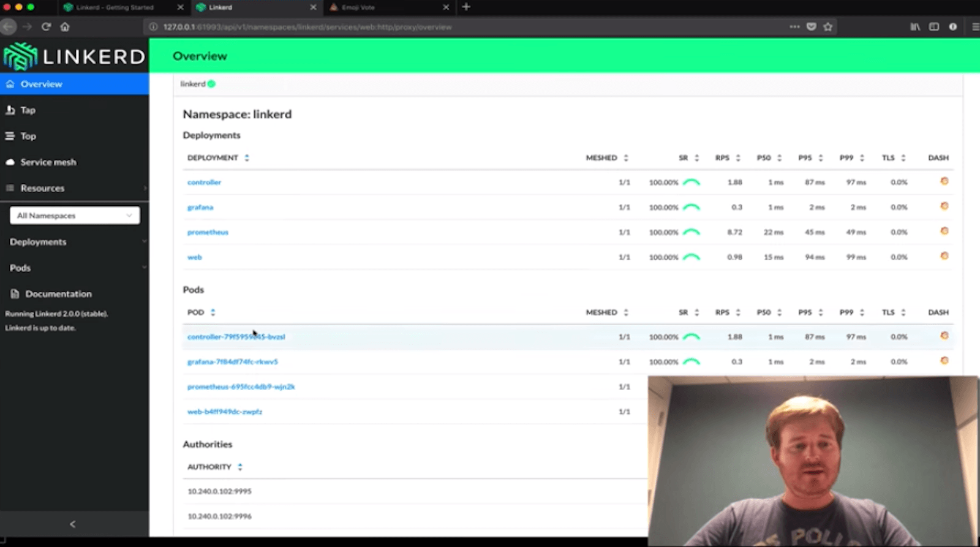This screenshot has width=980, height=547.
Task: Open Grafana dashboard icon for controller deployment
Action: 944,181
